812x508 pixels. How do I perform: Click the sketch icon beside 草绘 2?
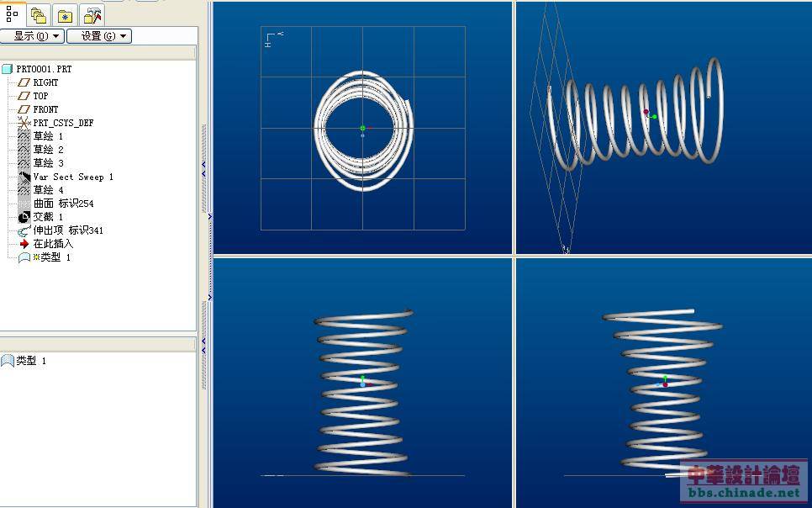tap(24, 150)
